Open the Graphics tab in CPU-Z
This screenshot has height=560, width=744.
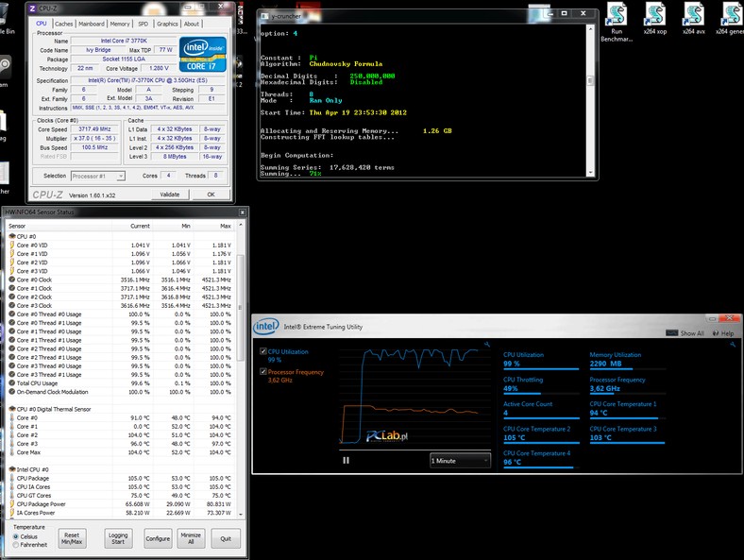167,24
